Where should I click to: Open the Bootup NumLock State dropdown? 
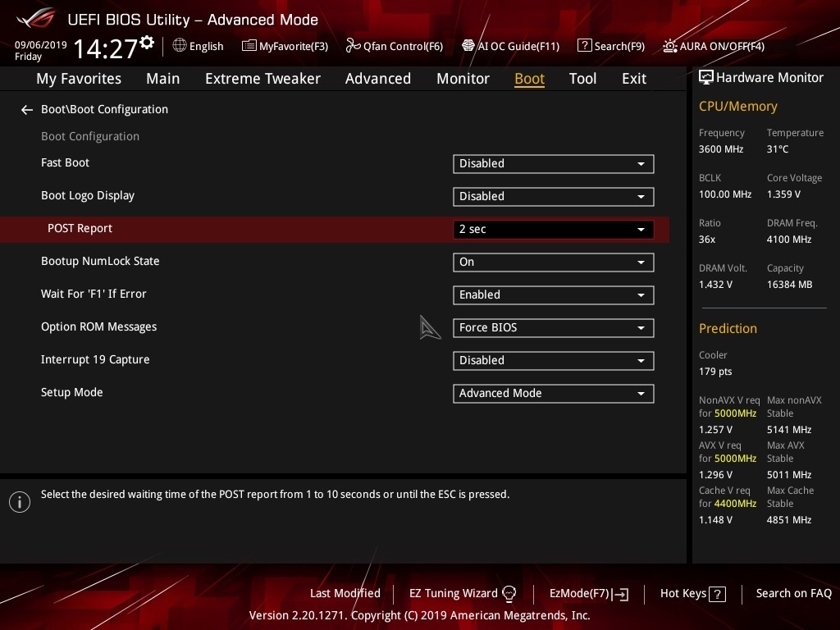tap(554, 262)
